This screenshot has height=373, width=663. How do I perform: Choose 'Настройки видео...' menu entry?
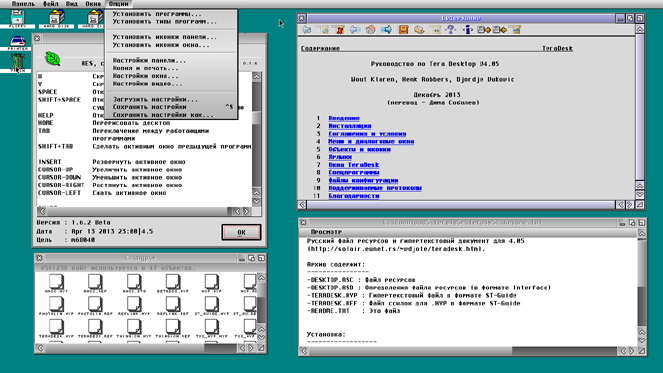tap(171, 84)
